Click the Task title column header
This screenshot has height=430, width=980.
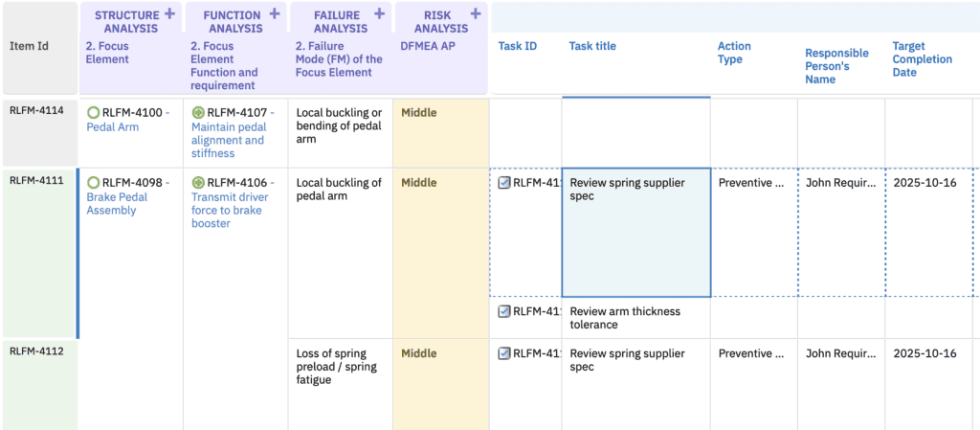(x=592, y=46)
